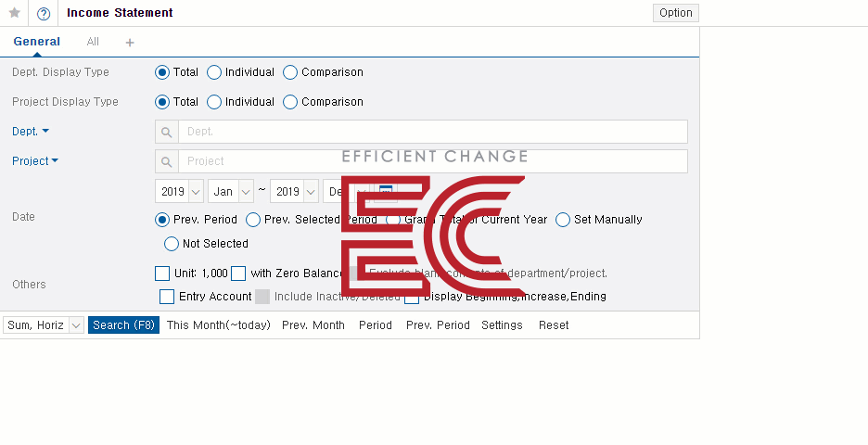Check the Entry Account checkbox

pos(167,297)
